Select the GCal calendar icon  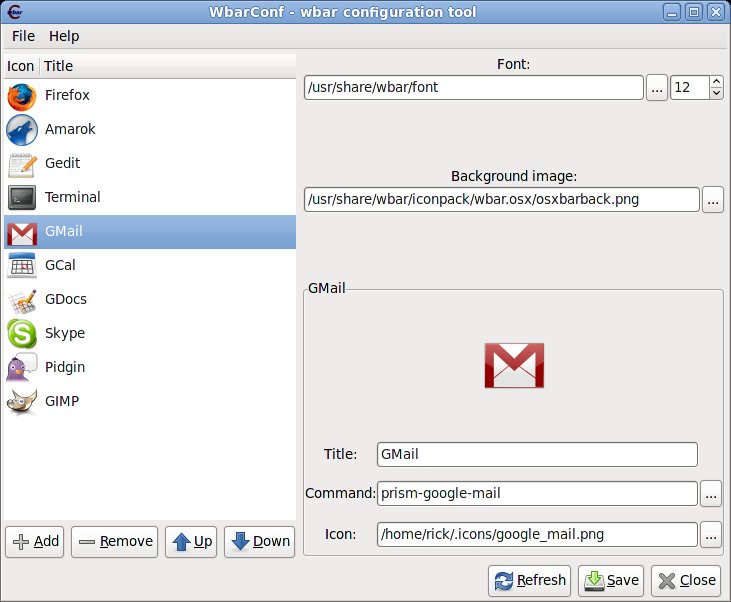[x=21, y=266]
